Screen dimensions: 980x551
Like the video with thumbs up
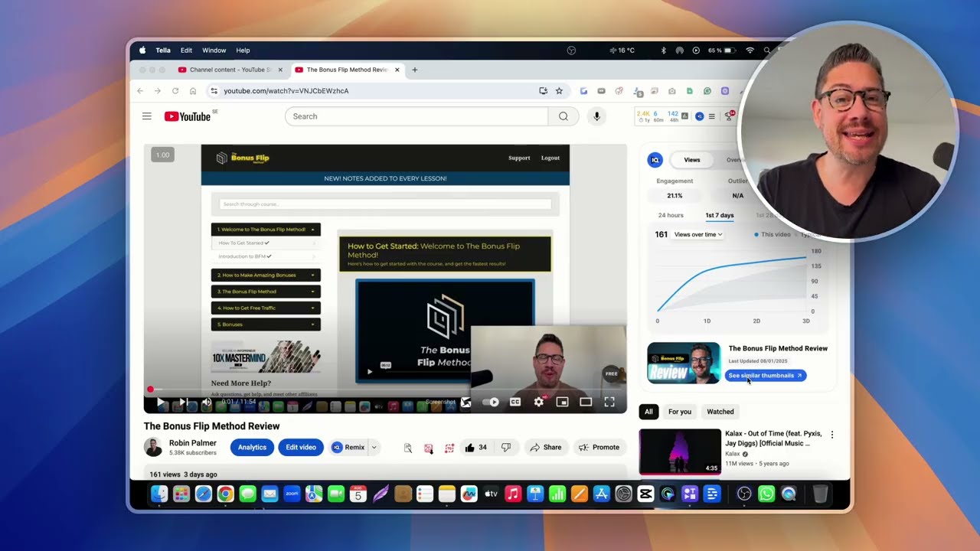[475, 447]
